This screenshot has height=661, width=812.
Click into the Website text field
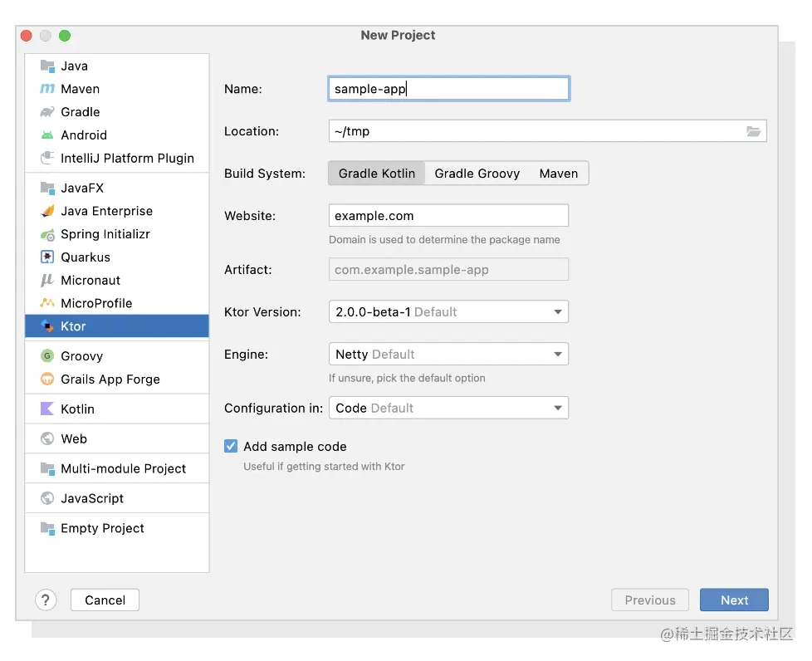448,216
